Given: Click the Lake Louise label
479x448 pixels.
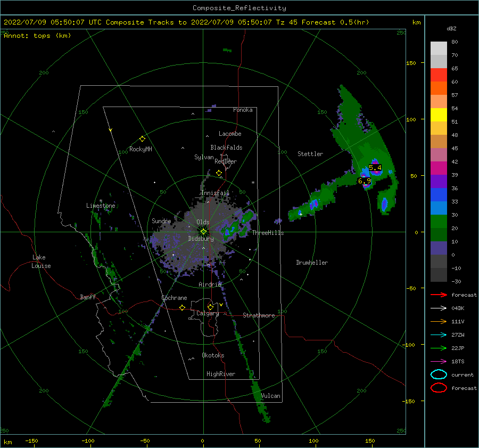Looking at the screenshot, I should coord(41,262).
